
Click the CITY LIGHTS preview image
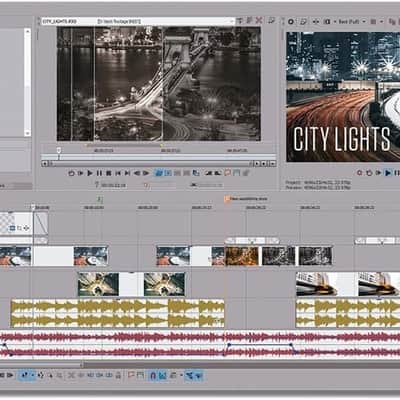pyautogui.click(x=343, y=97)
